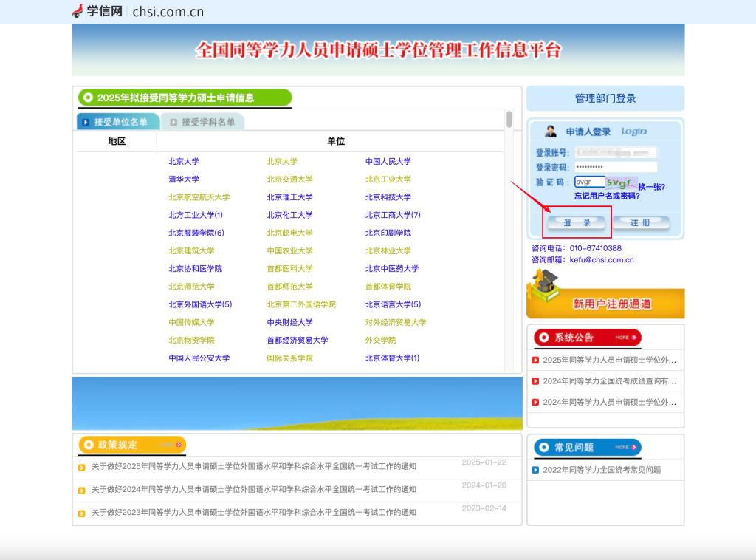Click the applicant login user avatar icon
Screen dimensions: 756x560
click(x=551, y=132)
